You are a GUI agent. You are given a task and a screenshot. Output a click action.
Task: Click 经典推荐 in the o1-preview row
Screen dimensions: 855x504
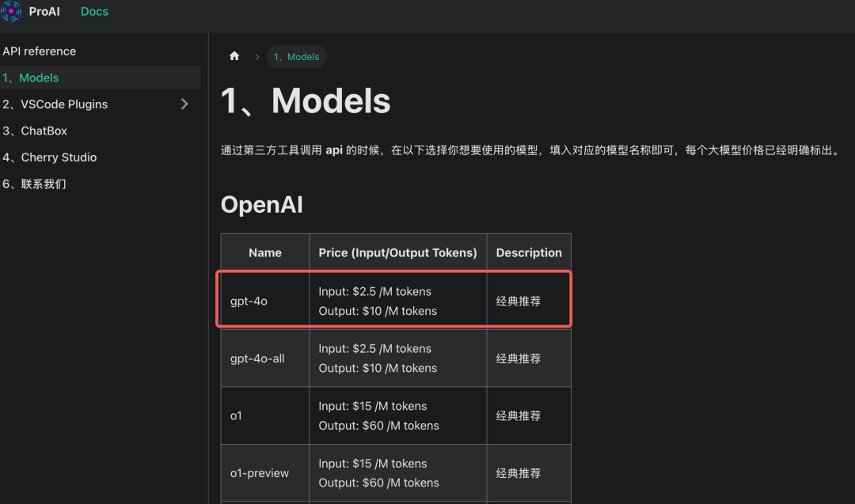click(519, 473)
